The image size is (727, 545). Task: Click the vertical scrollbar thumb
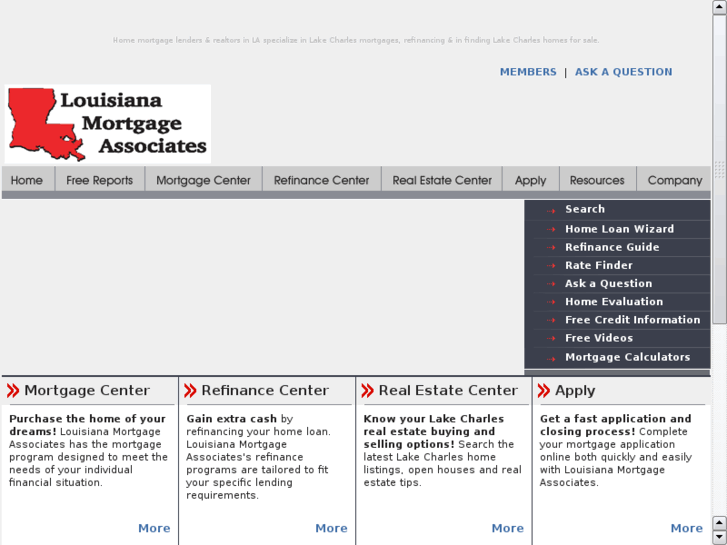(x=720, y=169)
